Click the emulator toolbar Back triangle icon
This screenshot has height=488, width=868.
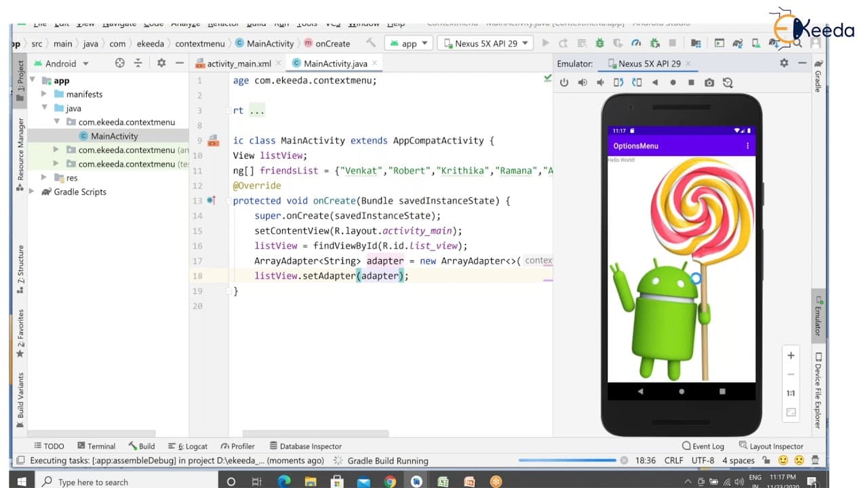pyautogui.click(x=655, y=83)
